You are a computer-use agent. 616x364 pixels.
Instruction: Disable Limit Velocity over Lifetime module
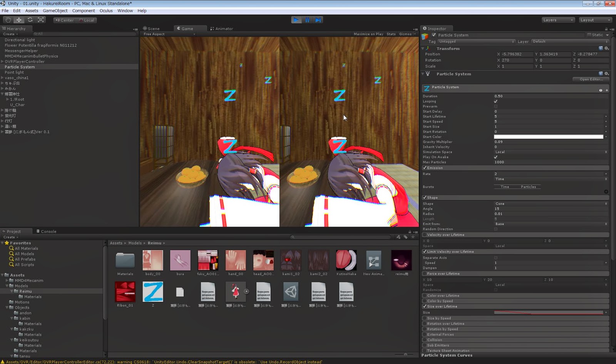click(x=425, y=252)
